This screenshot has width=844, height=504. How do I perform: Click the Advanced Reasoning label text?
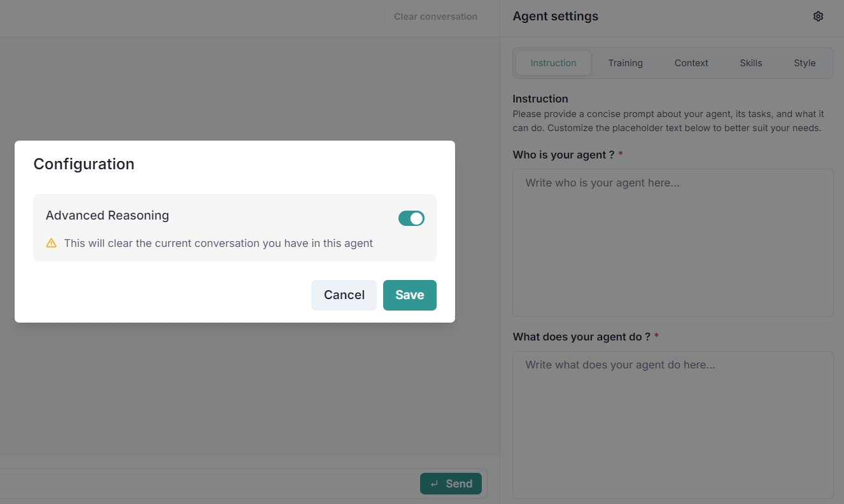pos(108,215)
